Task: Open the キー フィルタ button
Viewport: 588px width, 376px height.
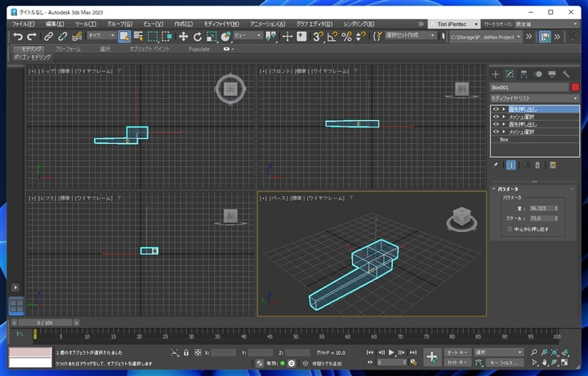Action: click(505, 362)
